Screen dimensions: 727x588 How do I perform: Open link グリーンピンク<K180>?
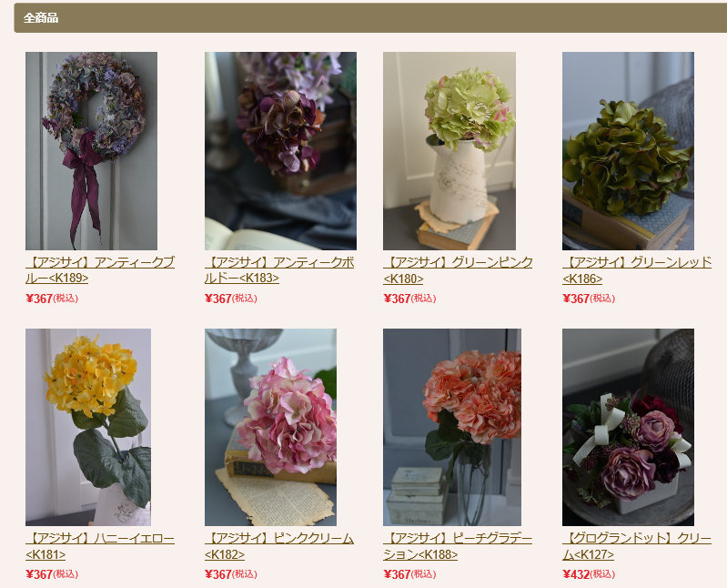click(458, 270)
